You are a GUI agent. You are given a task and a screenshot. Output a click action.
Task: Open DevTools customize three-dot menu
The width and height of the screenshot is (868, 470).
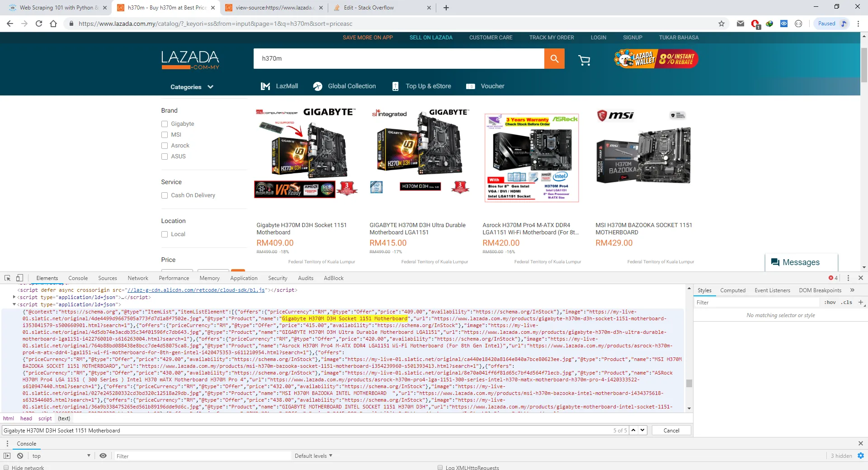(848, 278)
